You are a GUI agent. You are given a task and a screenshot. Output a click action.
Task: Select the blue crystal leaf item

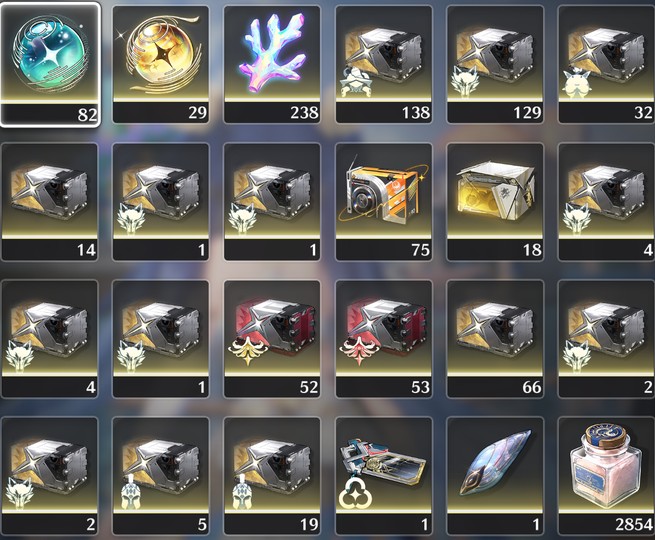(495, 476)
